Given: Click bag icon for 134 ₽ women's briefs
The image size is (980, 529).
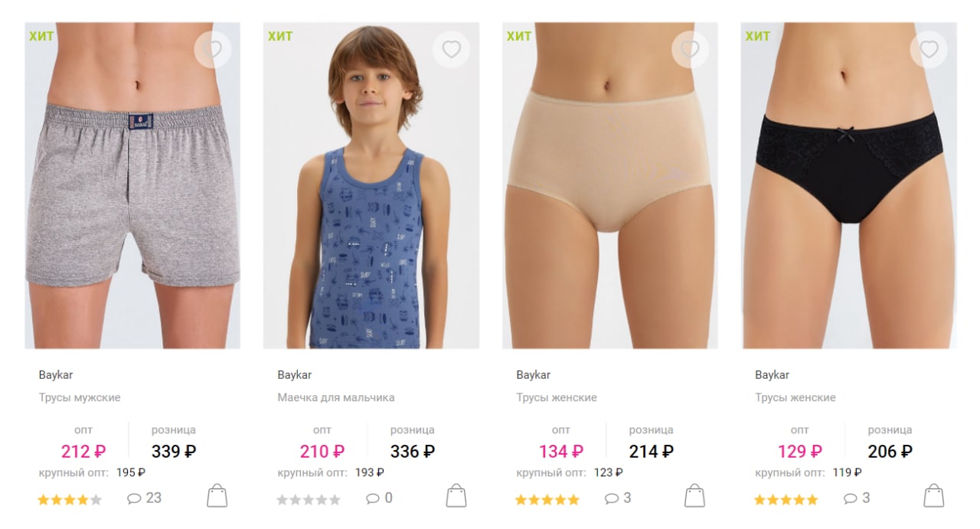Looking at the screenshot, I should pos(694,495).
